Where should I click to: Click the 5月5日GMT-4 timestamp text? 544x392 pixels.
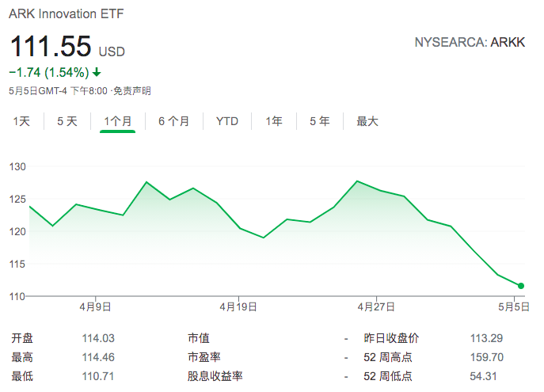tap(58, 91)
